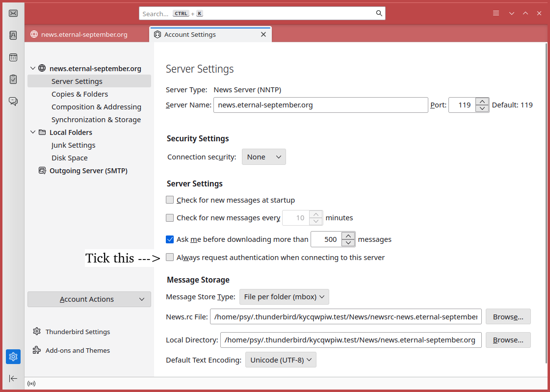This screenshot has width=550, height=392.
Task: Open the Calendar space icon
Action: (x=13, y=57)
